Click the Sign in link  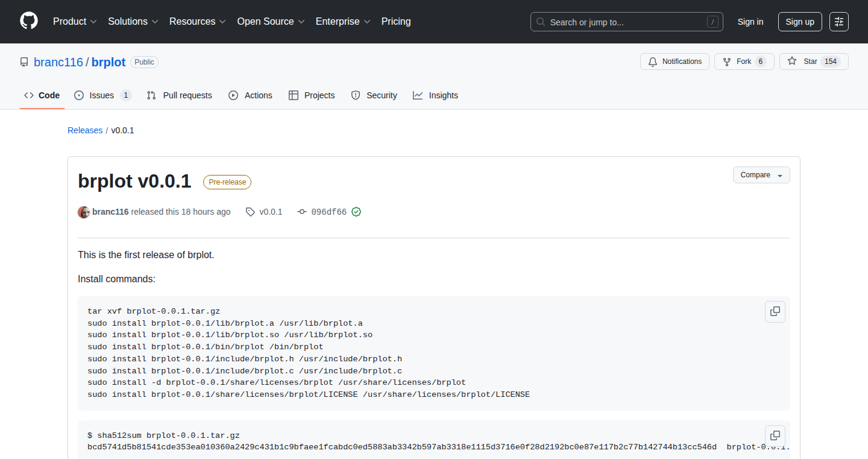[750, 22]
